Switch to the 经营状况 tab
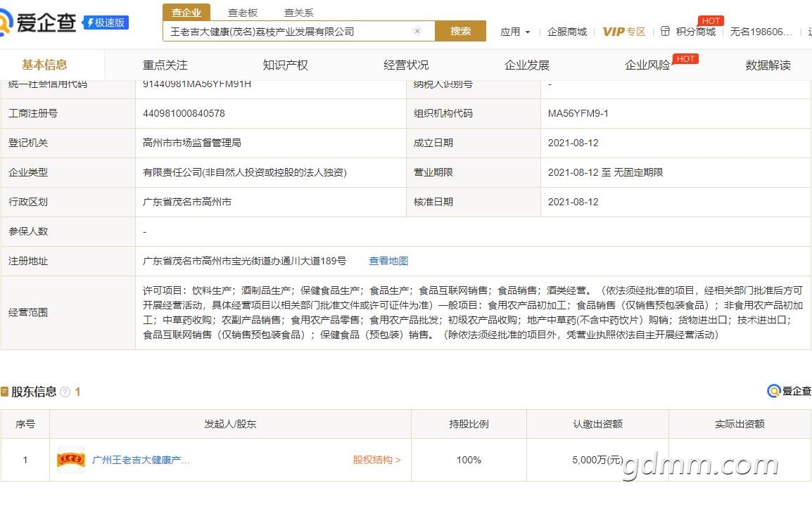 [406, 65]
